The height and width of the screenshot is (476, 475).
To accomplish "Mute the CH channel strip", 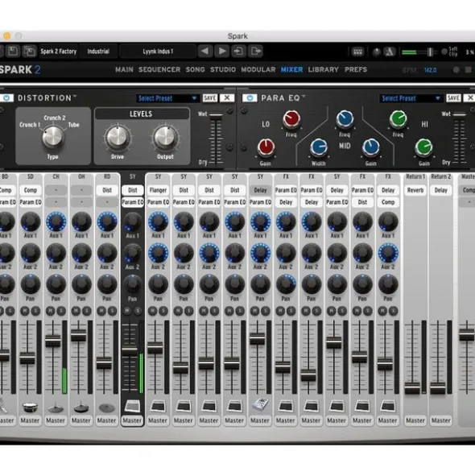I will [x=51, y=311].
